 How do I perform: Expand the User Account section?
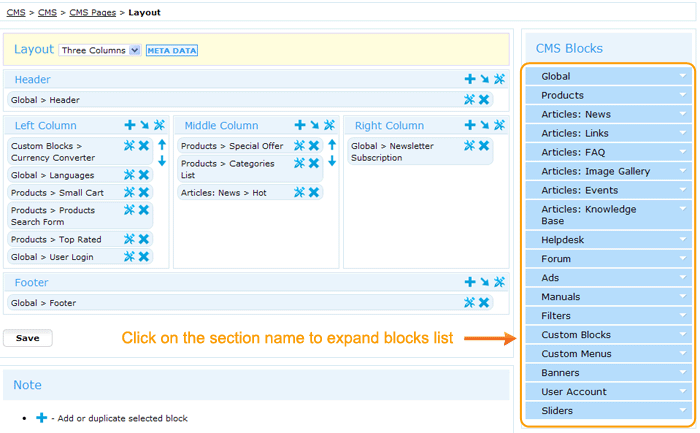pyautogui.click(x=608, y=391)
